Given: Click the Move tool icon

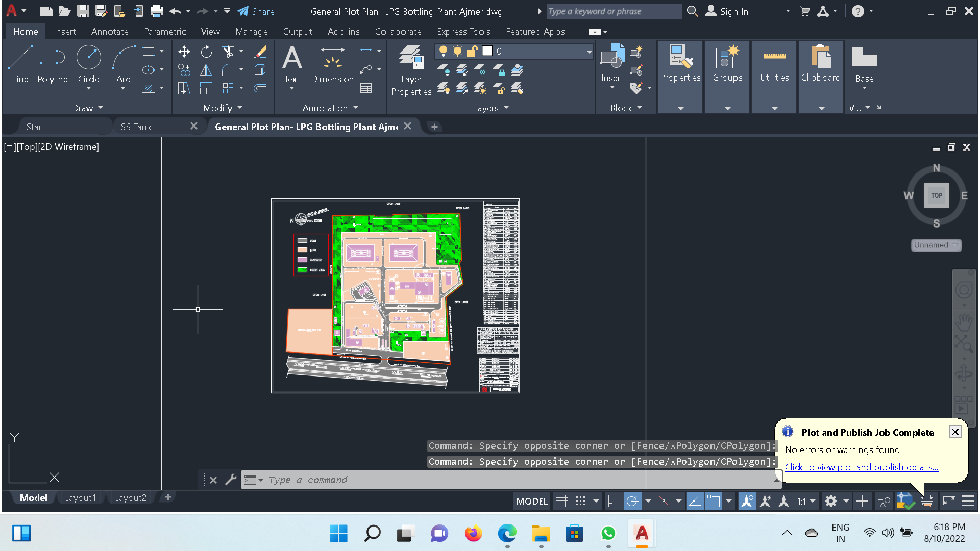Looking at the screenshot, I should (184, 52).
